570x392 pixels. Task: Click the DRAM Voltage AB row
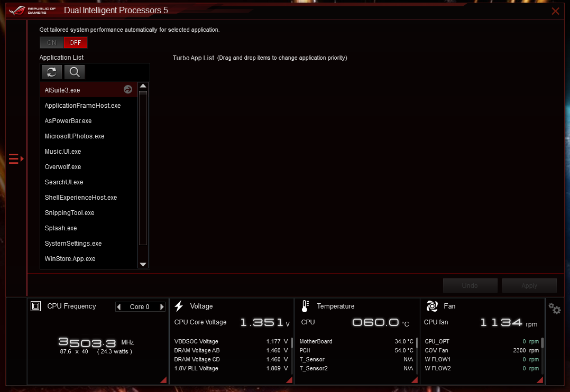(x=231, y=350)
